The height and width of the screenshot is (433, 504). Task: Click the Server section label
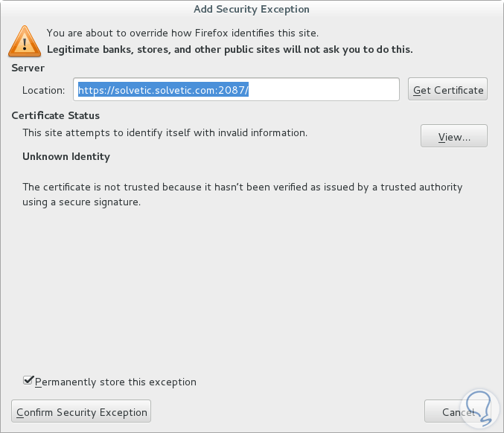click(x=28, y=68)
